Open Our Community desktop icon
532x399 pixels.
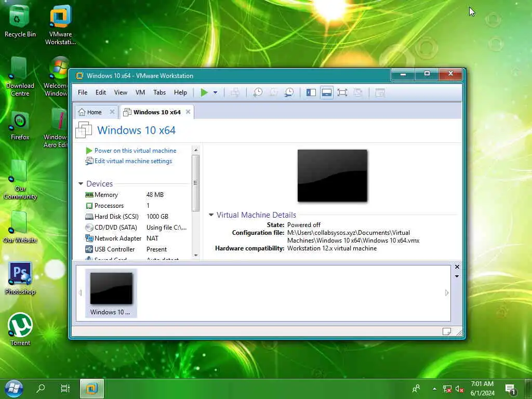coord(20,180)
